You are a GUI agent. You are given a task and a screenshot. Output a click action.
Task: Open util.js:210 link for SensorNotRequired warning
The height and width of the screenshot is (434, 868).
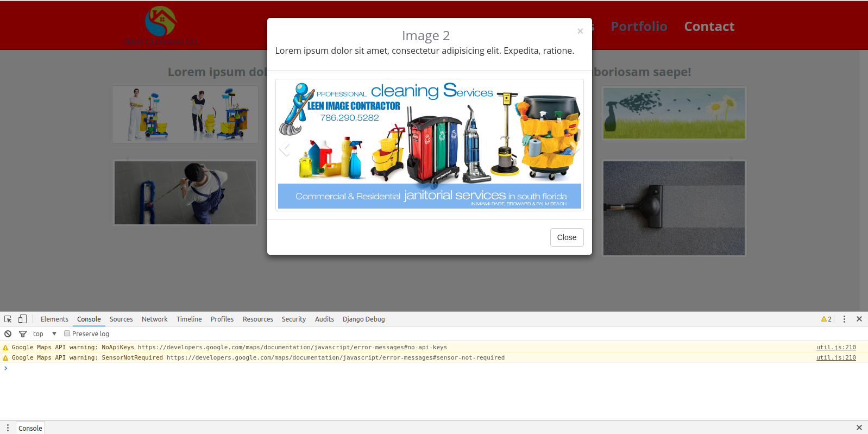click(x=836, y=357)
